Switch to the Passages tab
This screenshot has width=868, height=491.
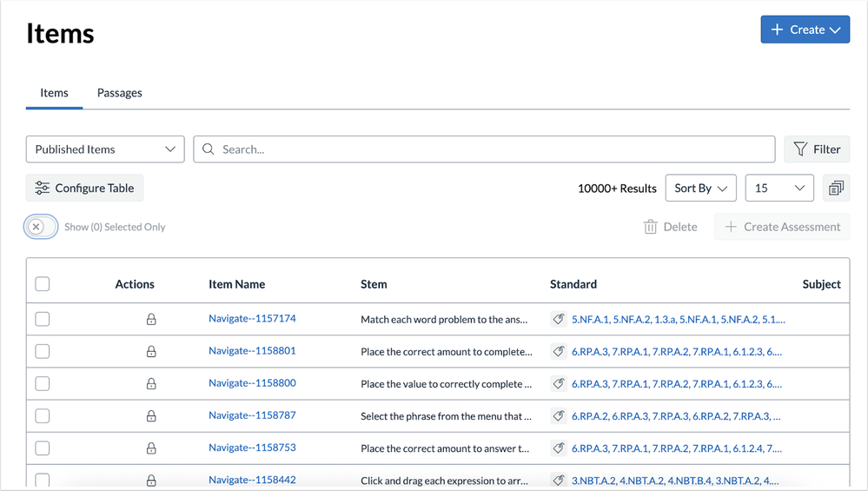(x=120, y=93)
